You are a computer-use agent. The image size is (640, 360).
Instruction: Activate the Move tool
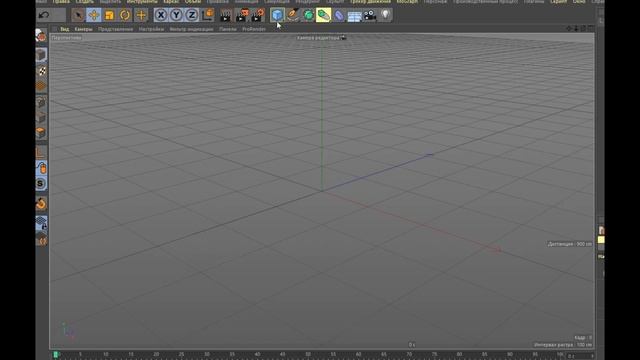click(94, 16)
